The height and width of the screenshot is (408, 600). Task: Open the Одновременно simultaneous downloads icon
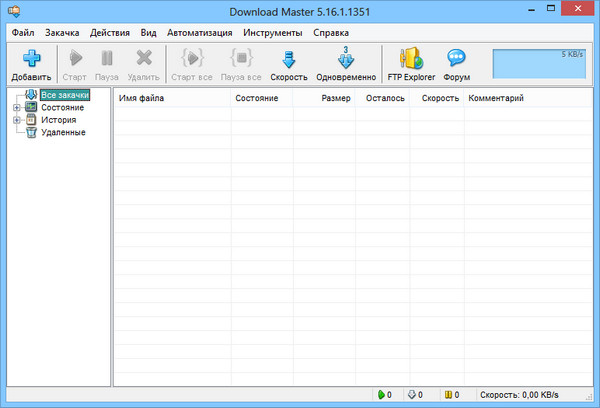(x=346, y=59)
